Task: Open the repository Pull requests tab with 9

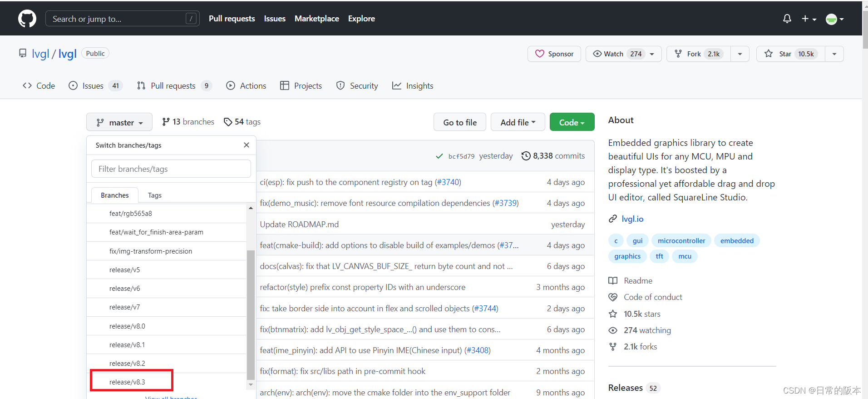Action: pyautogui.click(x=174, y=85)
